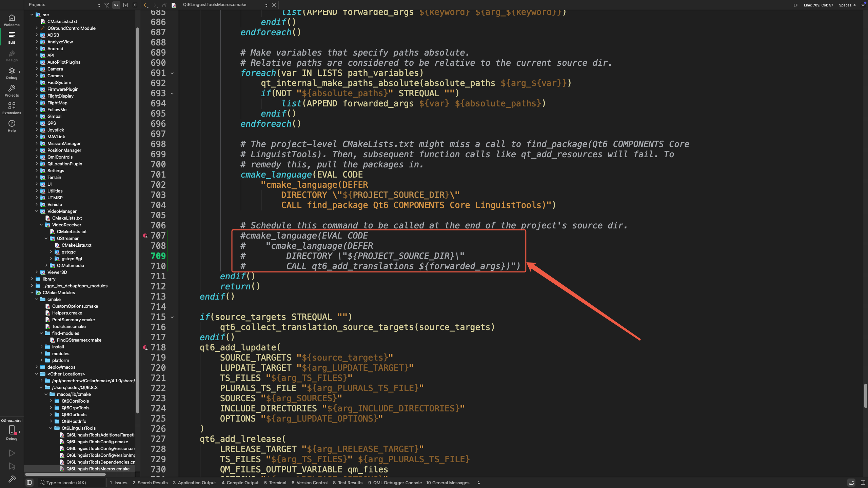Click the Start Debugging icon
Screen dimensions: 868x488
[x=12, y=466]
